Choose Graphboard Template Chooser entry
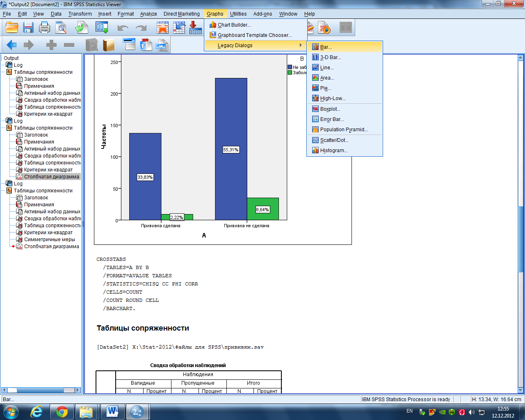525x420 pixels. pyautogui.click(x=256, y=35)
